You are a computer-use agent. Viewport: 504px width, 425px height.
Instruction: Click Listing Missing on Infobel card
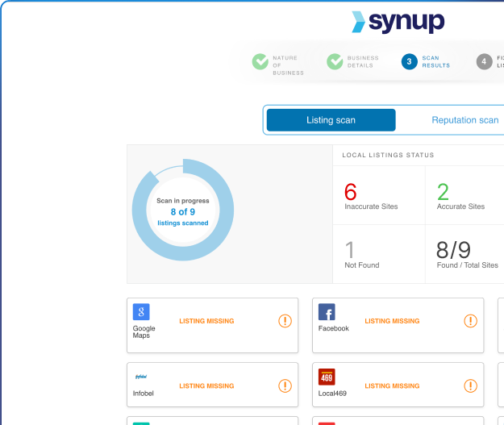[x=206, y=385]
